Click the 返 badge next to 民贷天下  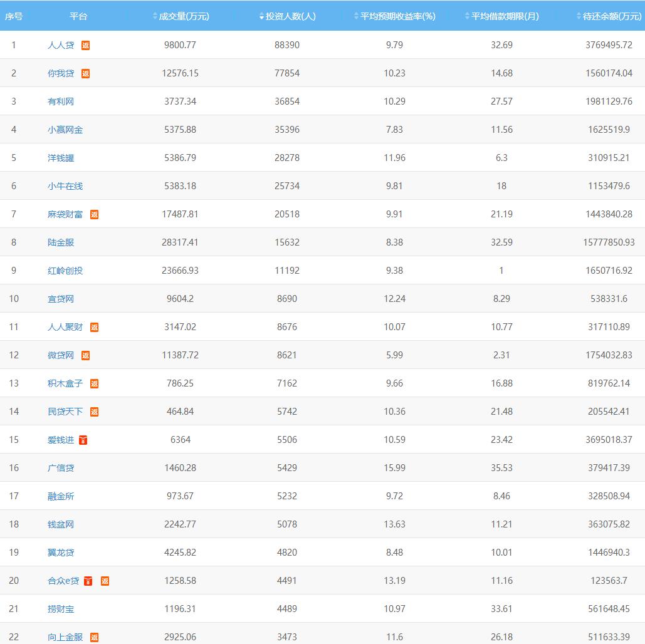[94, 412]
